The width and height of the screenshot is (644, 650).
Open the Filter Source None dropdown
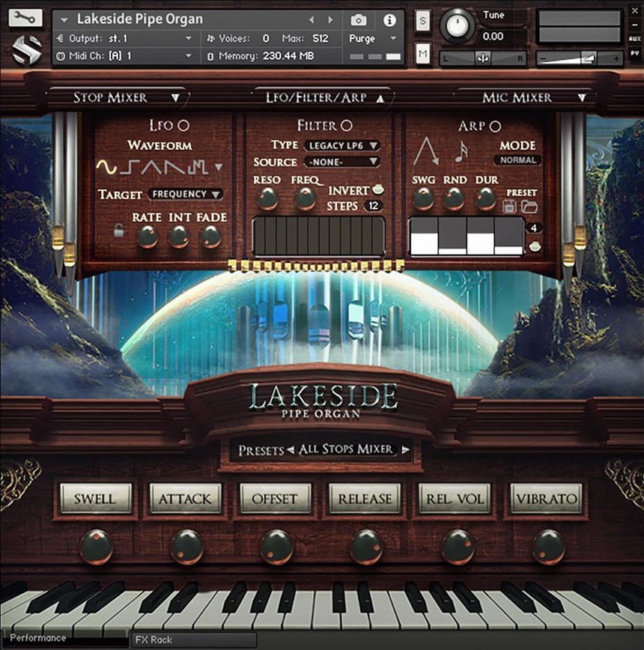click(342, 162)
